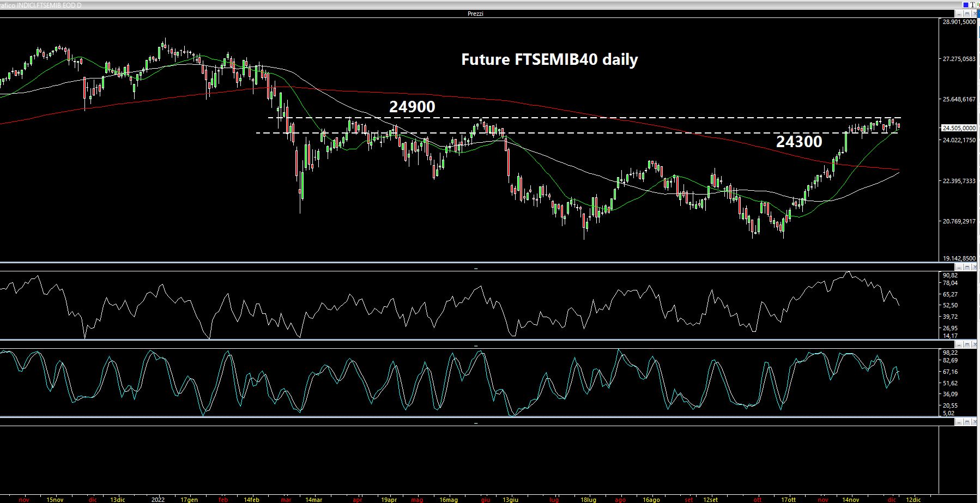
Task: Maximize the Prezzi price pane
Action: [x=967, y=14]
